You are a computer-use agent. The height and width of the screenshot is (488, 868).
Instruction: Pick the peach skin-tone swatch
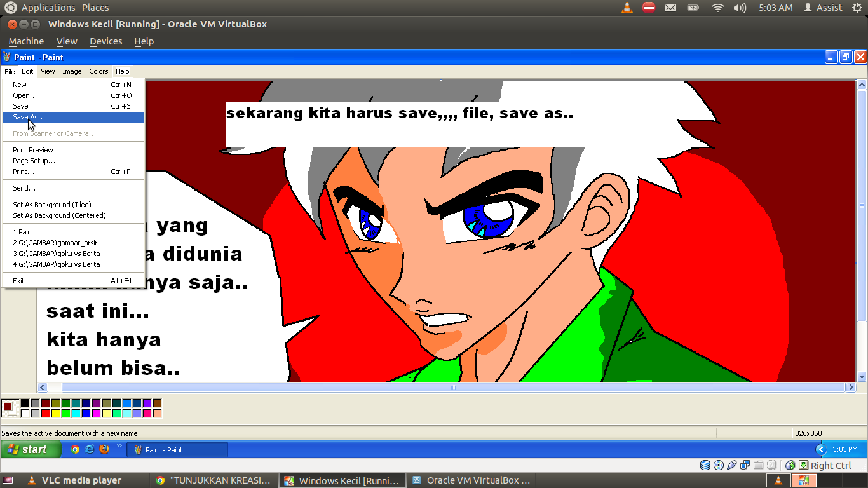click(x=157, y=414)
